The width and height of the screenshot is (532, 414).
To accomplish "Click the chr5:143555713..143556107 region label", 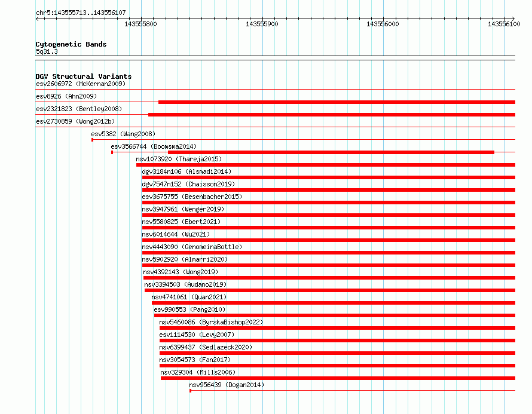I will tap(81, 13).
